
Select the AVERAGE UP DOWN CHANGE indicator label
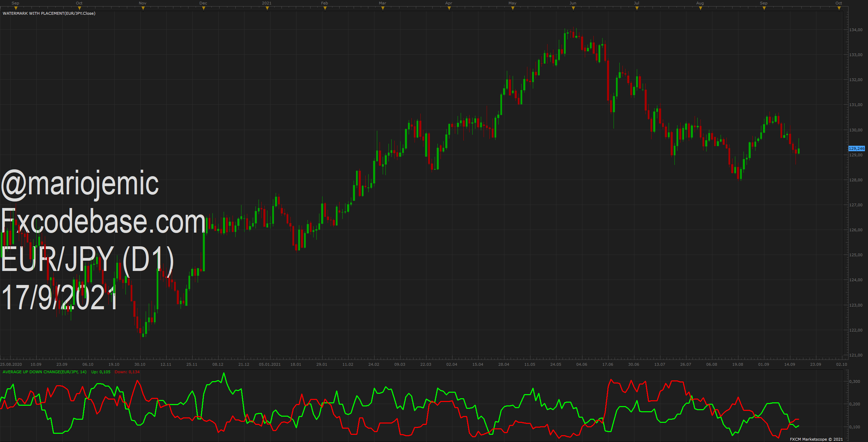[44, 372]
